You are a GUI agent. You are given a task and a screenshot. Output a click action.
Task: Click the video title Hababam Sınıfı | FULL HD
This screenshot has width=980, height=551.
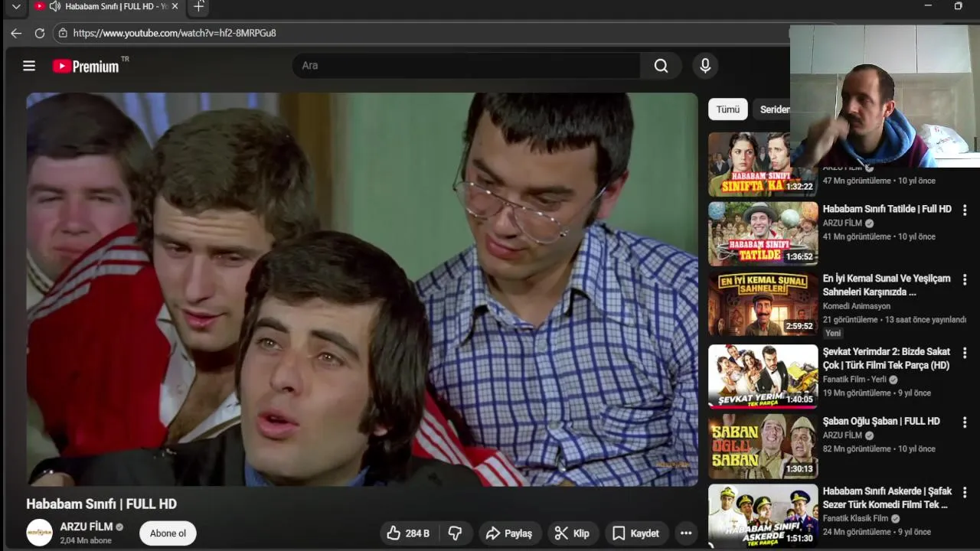click(x=102, y=504)
